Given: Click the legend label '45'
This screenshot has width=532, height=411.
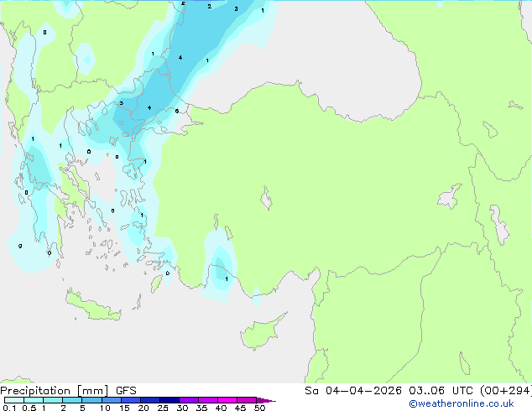Looking at the screenshot, I should 240,408.
